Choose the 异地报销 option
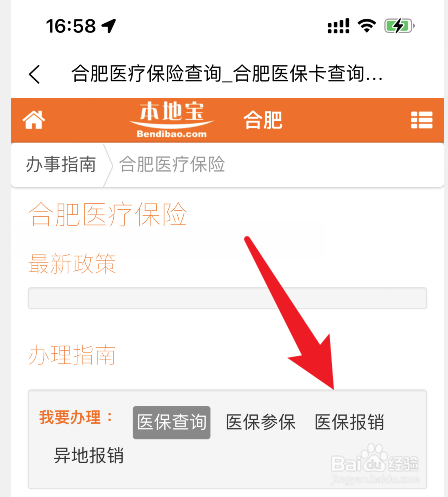The height and width of the screenshot is (497, 448). (89, 455)
